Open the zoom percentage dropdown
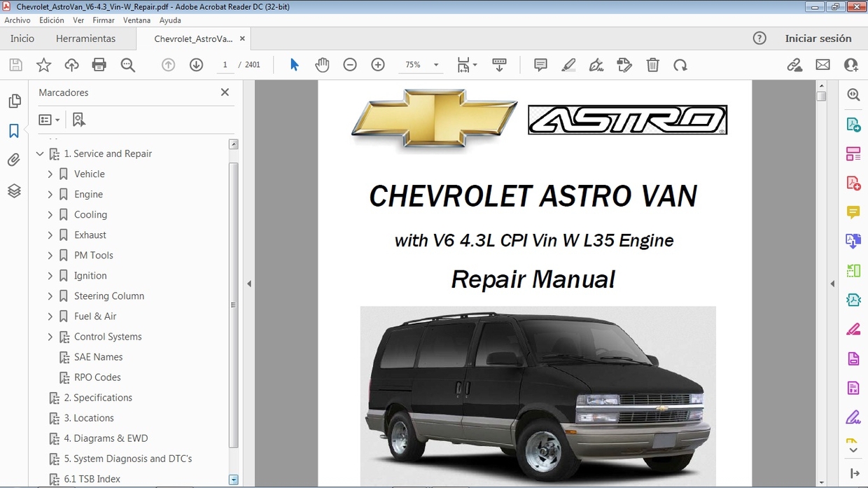 coord(436,65)
